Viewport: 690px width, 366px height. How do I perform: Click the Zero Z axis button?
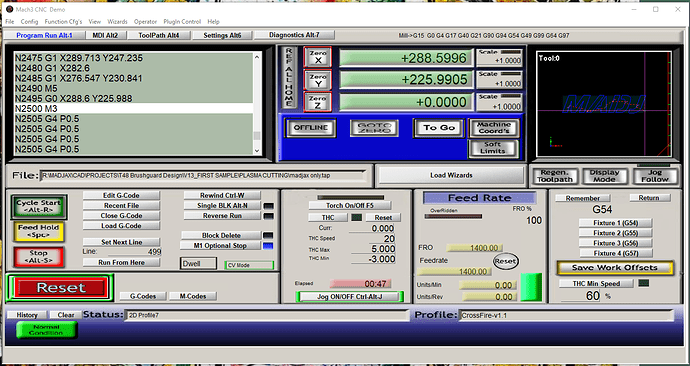click(x=317, y=102)
